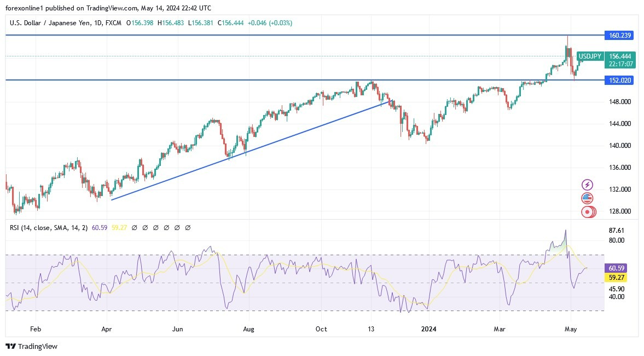Click the red concentric circles news marker
This screenshot has width=644, height=356.
point(587,212)
